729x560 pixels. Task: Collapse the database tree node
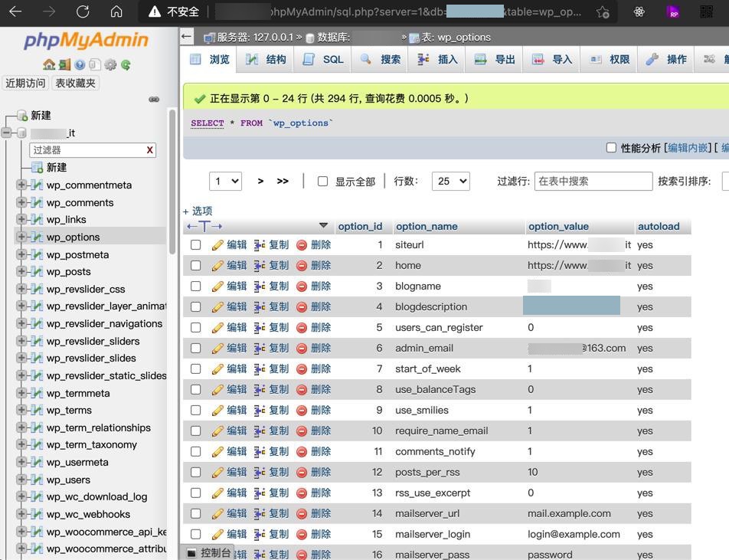click(6, 133)
